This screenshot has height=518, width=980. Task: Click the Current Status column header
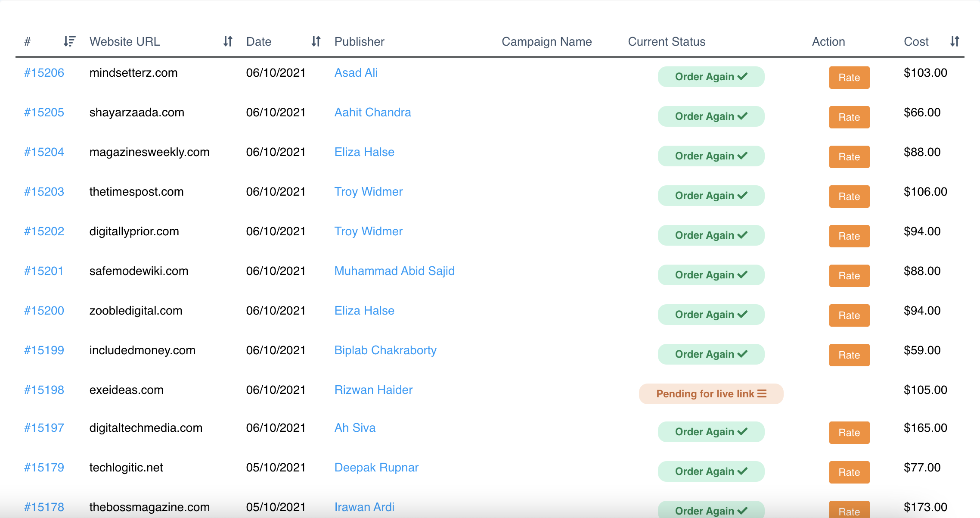pos(667,41)
